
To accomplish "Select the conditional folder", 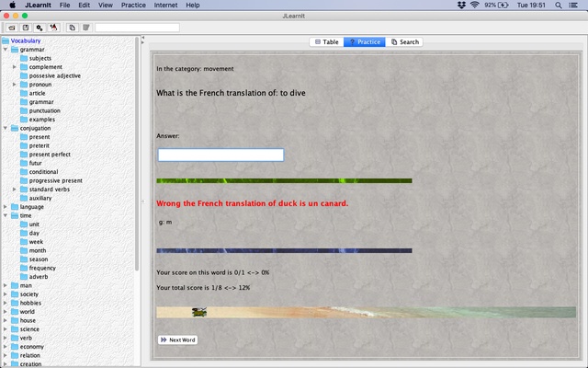I will click(x=39, y=172).
